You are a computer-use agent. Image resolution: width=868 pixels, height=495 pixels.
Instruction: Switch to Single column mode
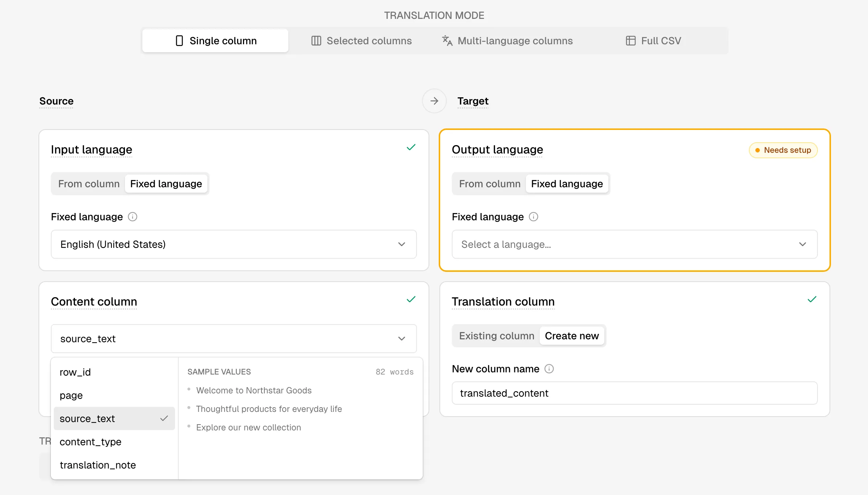coord(215,41)
